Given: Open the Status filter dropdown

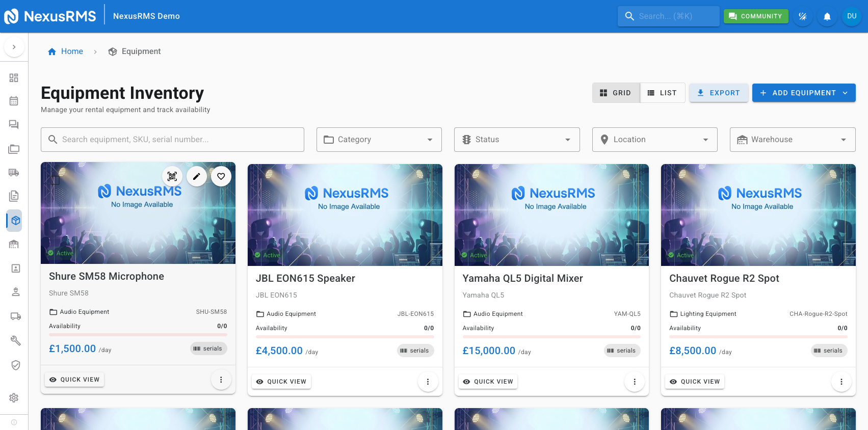Looking at the screenshot, I should [x=516, y=140].
